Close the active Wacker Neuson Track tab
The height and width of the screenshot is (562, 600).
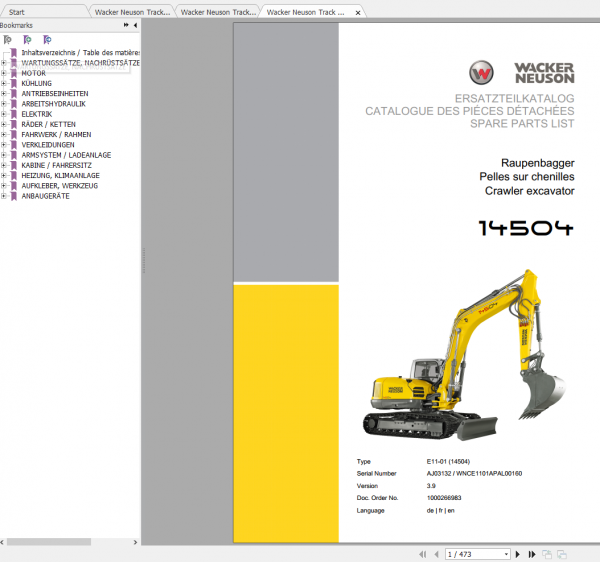click(358, 13)
